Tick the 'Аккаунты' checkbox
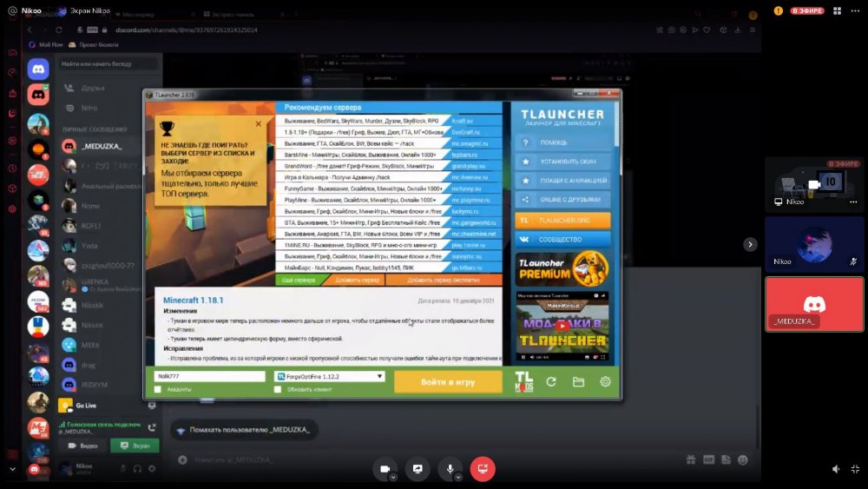The height and width of the screenshot is (489, 868). tap(158, 389)
